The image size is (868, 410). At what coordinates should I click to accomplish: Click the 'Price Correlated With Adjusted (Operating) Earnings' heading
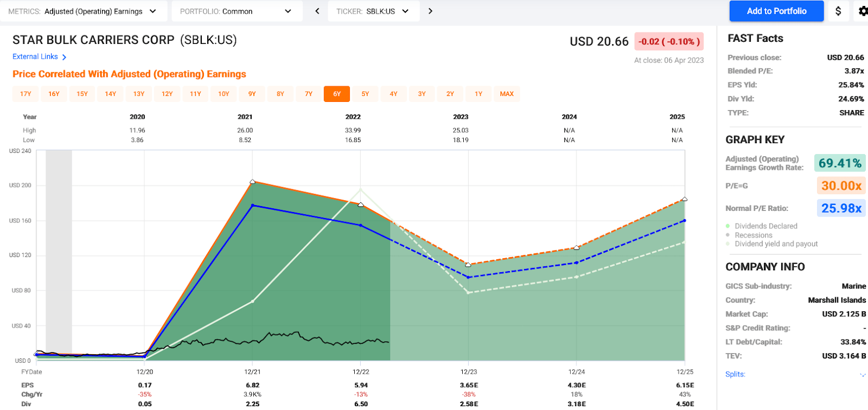pos(129,74)
